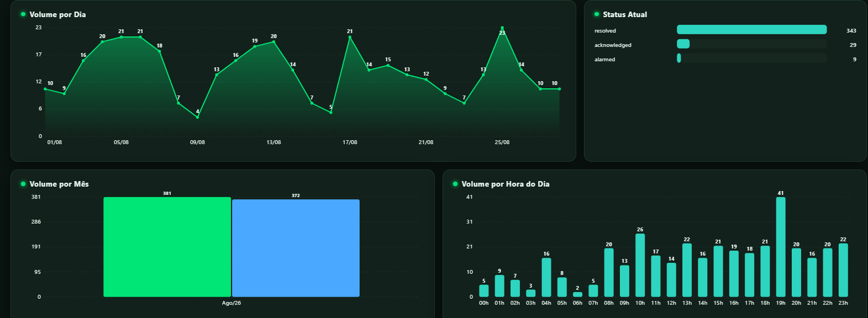Select the 21h bar showing 16
This screenshot has height=318, width=868.
[x=812, y=277]
